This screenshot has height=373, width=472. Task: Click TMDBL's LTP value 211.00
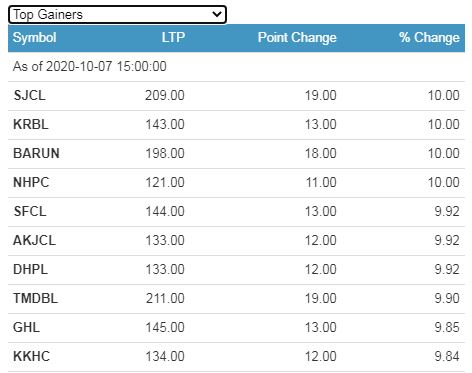(165, 299)
